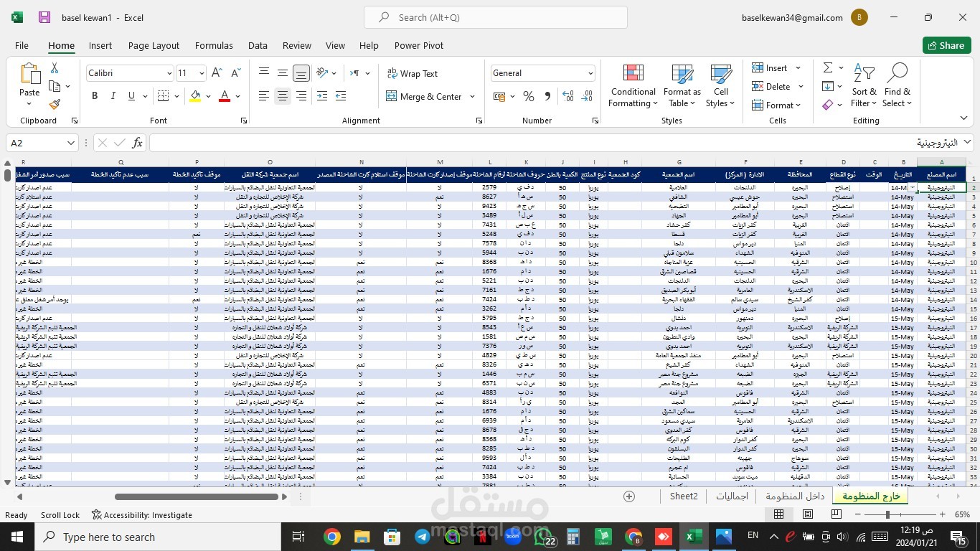Click Decrease Decimal icon
The width and height of the screenshot is (980, 551).
(x=587, y=96)
